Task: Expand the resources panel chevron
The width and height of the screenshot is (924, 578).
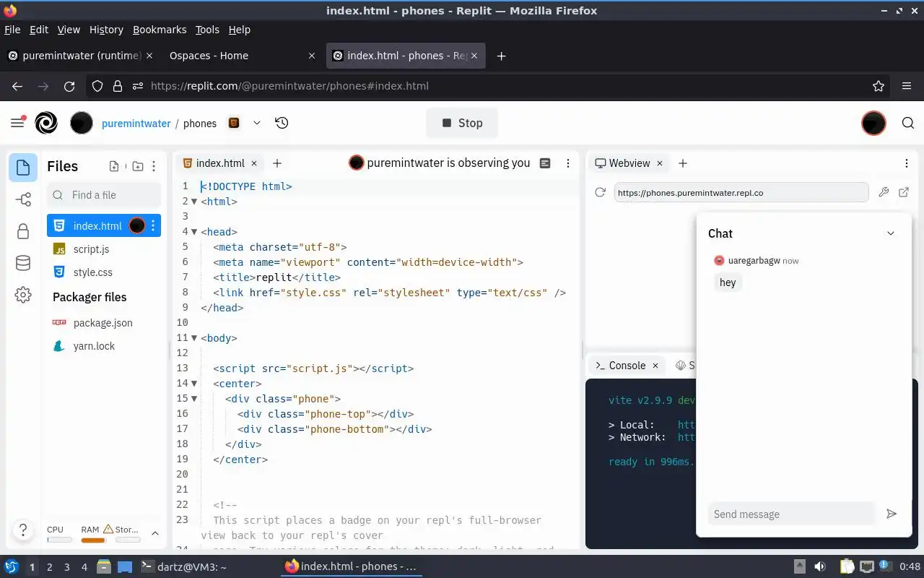Action: click(x=155, y=533)
